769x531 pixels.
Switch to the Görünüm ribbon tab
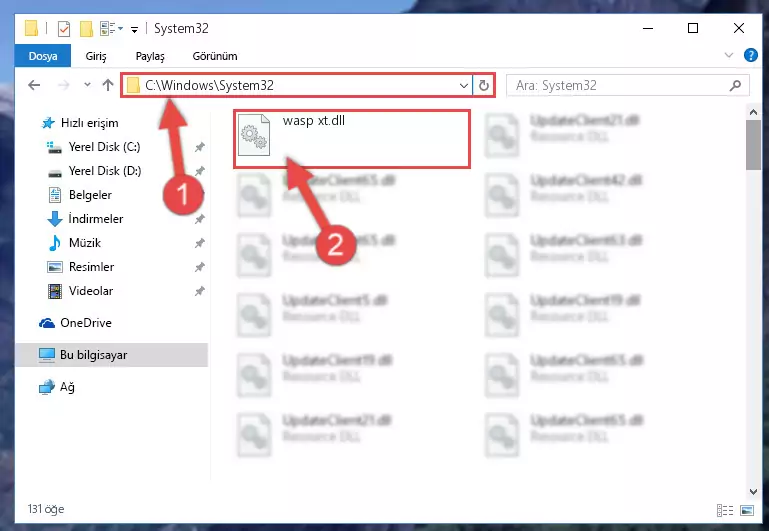215,56
